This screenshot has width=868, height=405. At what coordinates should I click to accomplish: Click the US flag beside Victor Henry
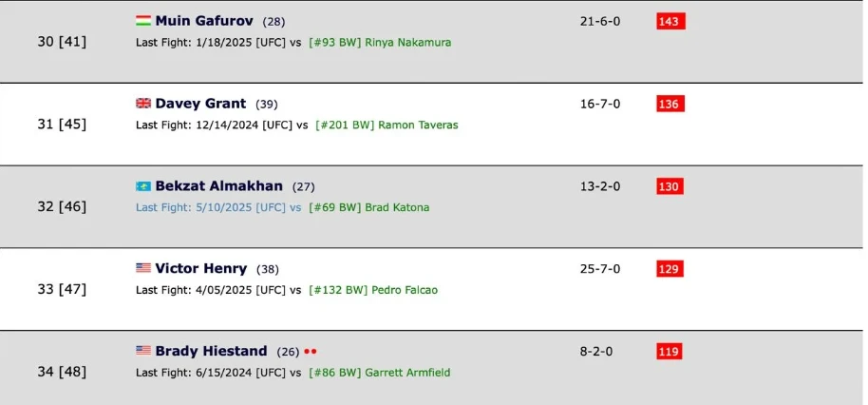click(x=142, y=268)
